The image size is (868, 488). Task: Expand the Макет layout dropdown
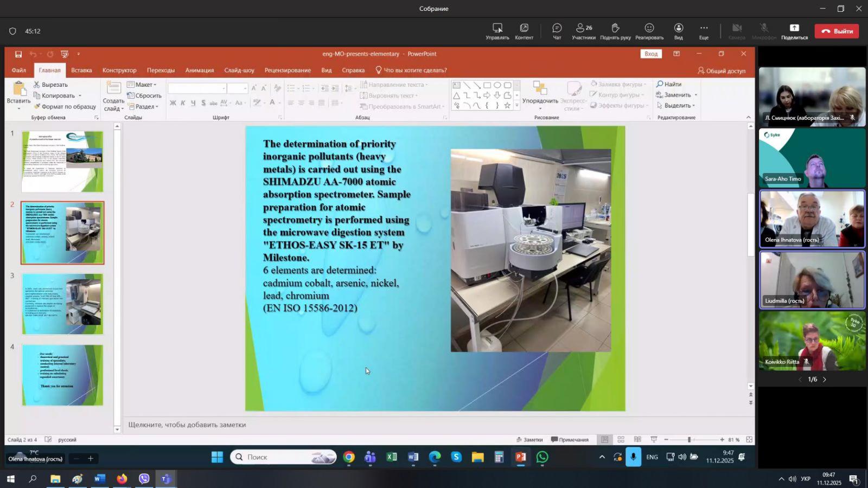pos(143,85)
